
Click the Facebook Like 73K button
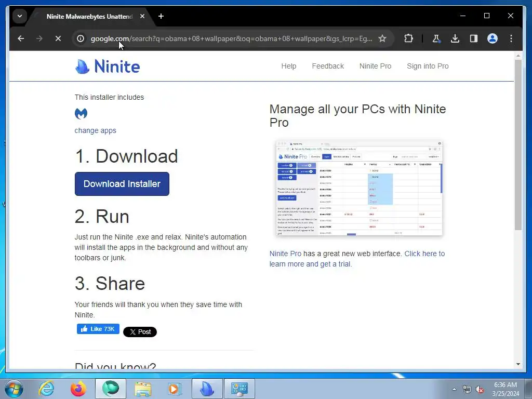tap(98, 329)
